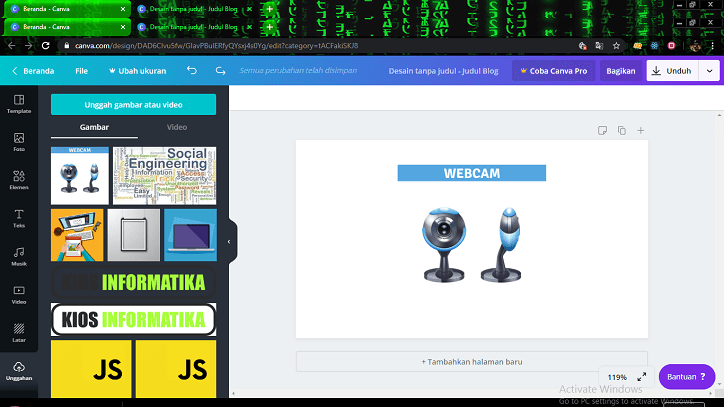Undo the last change
The image size is (724, 407).
[192, 71]
